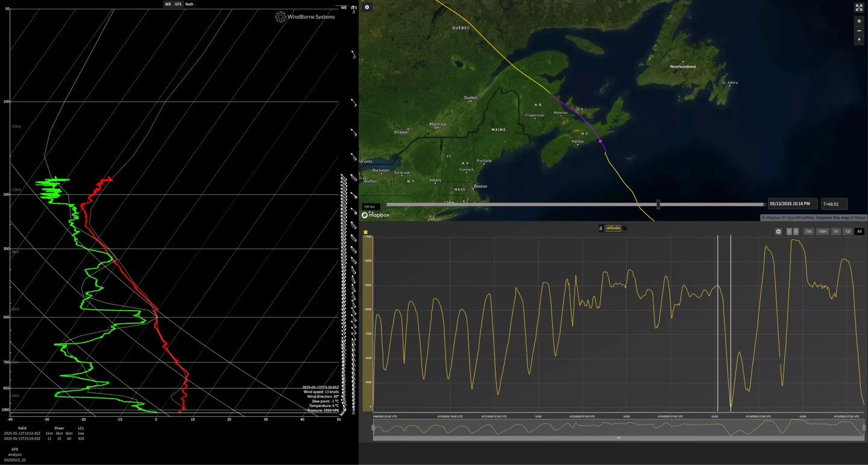This screenshot has height=465, width=868.
Task: Zoom in on the map
Action: coord(859,21)
